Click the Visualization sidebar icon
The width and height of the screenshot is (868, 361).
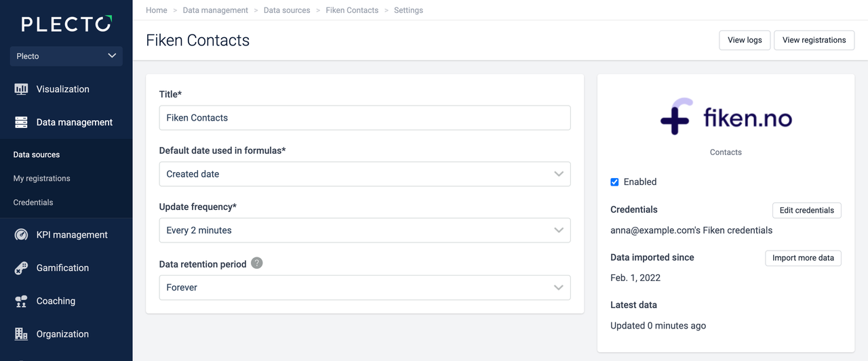(21, 89)
